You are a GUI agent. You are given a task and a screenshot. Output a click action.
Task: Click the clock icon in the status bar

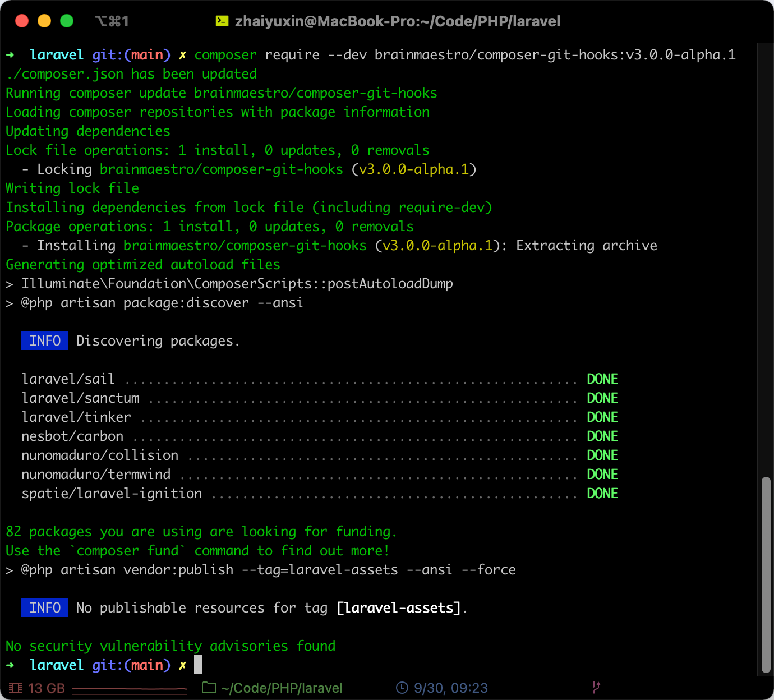pos(402,688)
